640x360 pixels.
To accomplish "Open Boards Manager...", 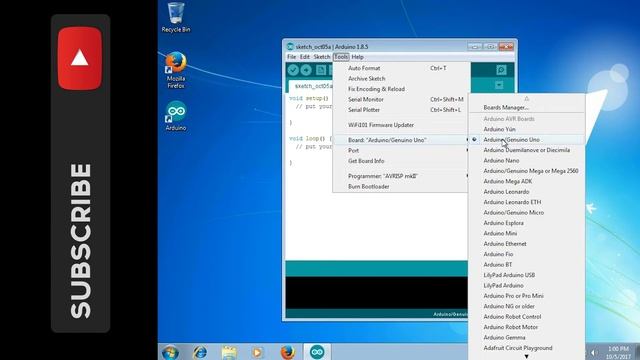I will point(527,107).
